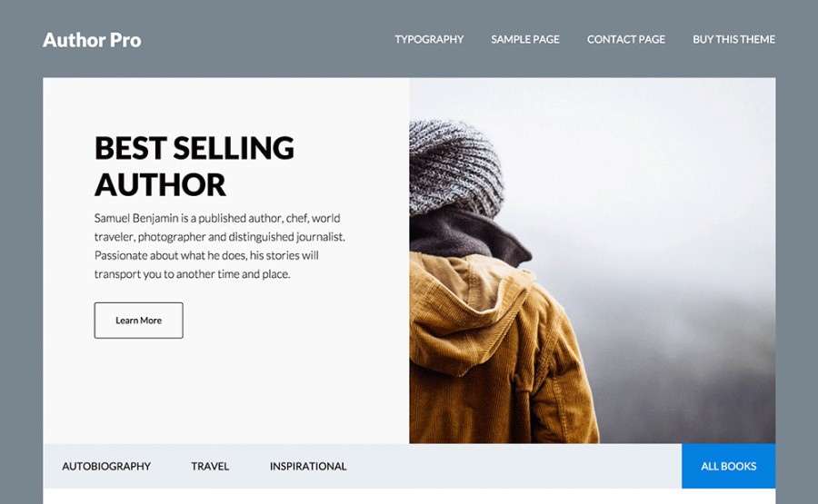Click the hero photo of hooded person
Screen dimensions: 818x504
click(x=592, y=261)
